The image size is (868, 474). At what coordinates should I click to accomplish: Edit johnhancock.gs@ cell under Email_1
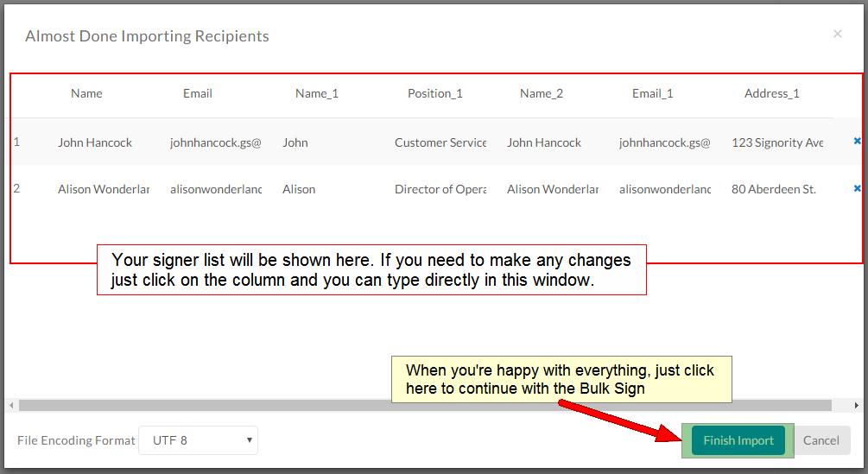(x=665, y=142)
